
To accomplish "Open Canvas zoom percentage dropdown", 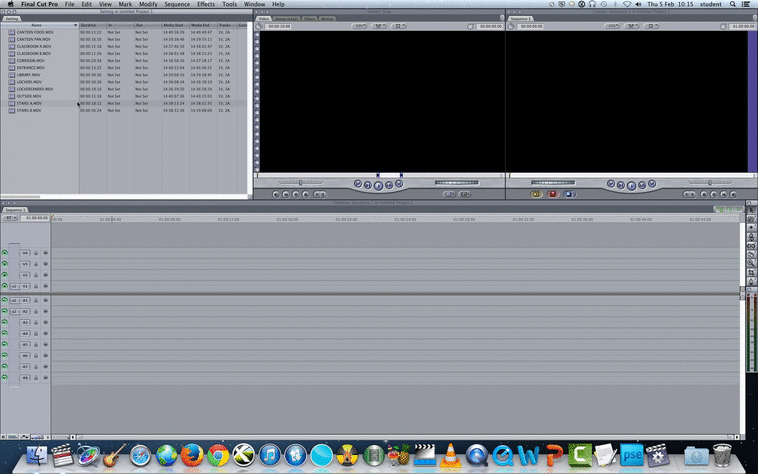I will click(x=612, y=26).
